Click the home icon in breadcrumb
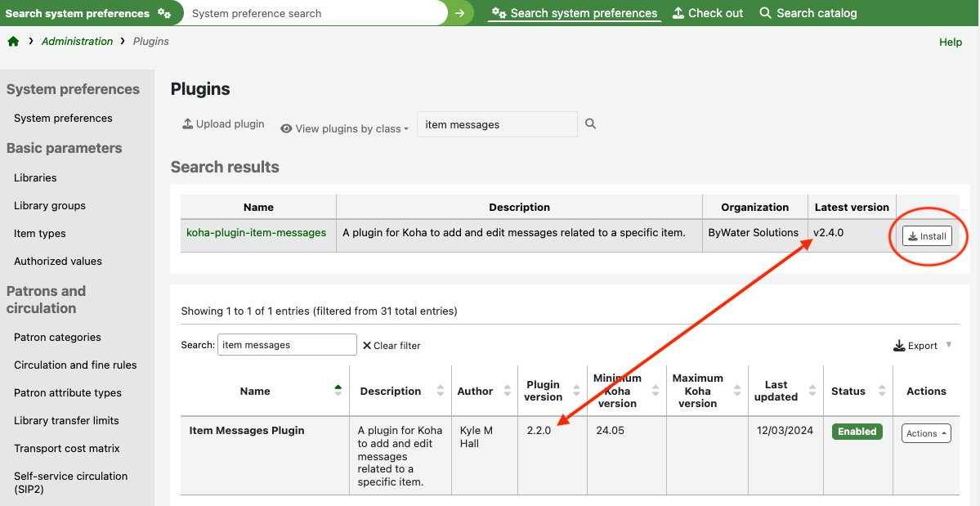 tap(13, 42)
